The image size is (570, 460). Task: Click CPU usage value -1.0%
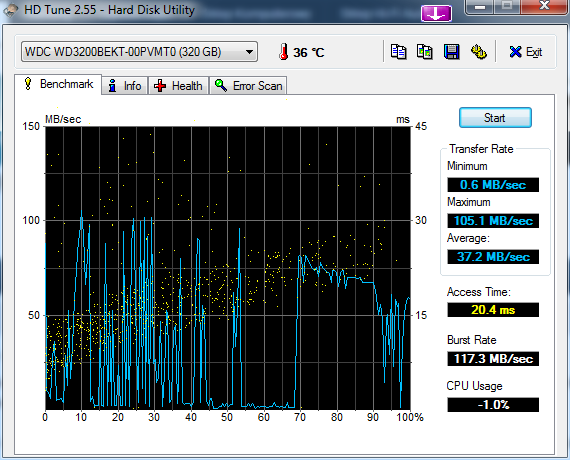pyautogui.click(x=493, y=405)
